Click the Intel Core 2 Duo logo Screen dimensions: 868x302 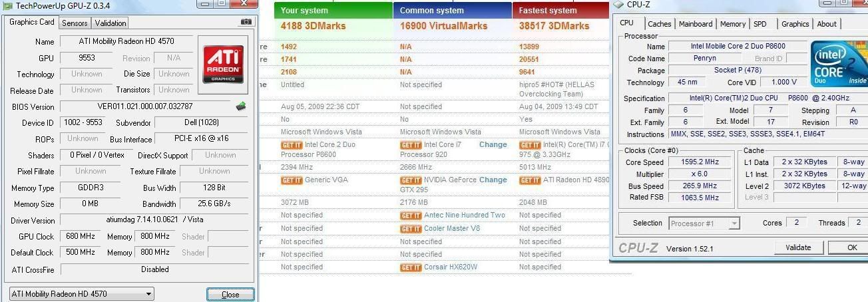(x=839, y=64)
